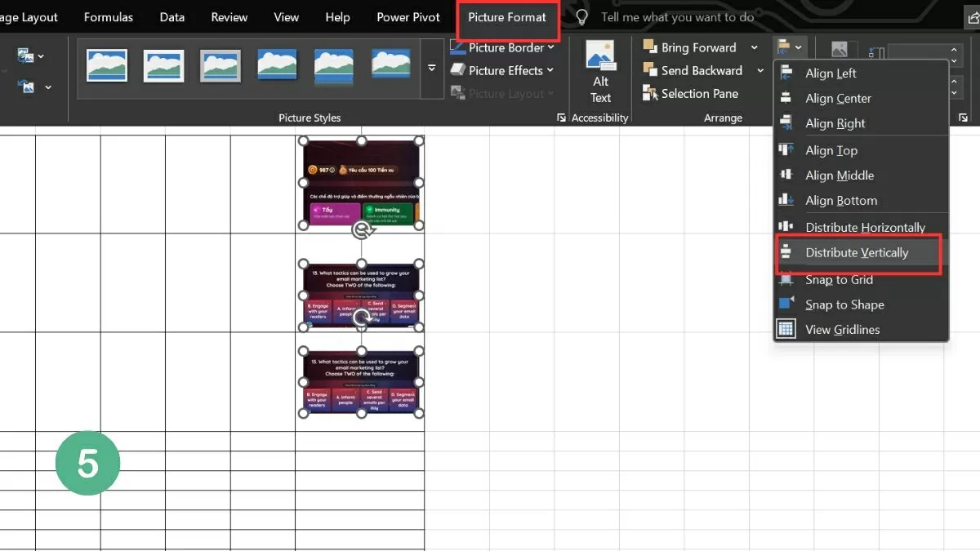Open the Bring Forward dropdown arrow
Image resolution: width=980 pixels, height=551 pixels.
[754, 47]
